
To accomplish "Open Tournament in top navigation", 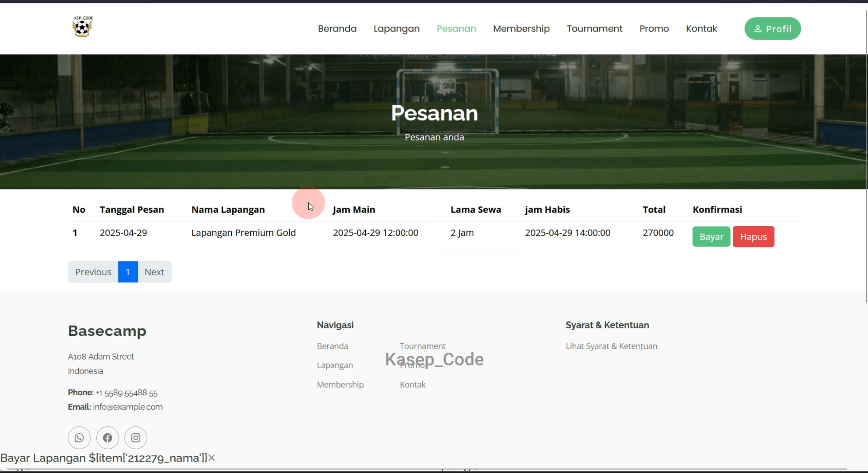I will pos(595,29).
